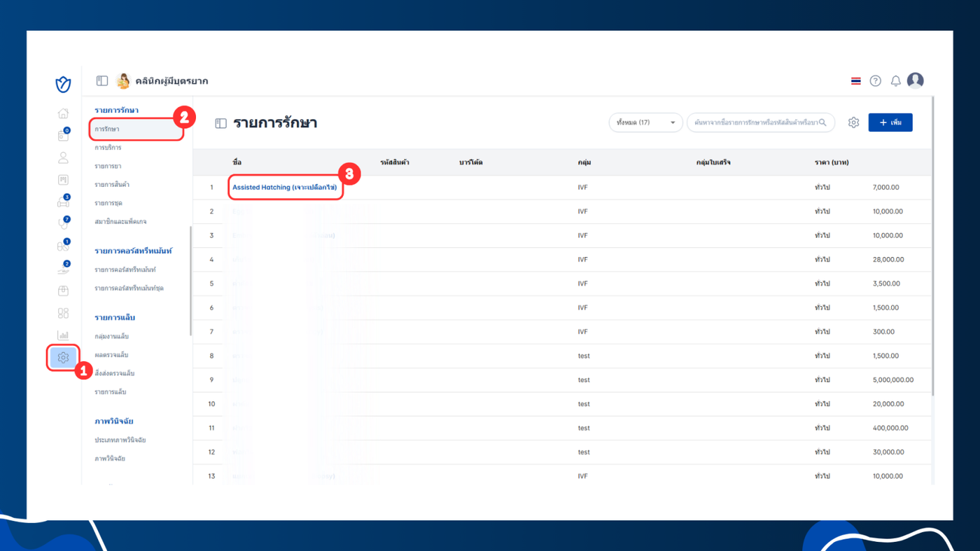Click row number 12 in the table
This screenshot has height=551, width=980.
coord(211,452)
